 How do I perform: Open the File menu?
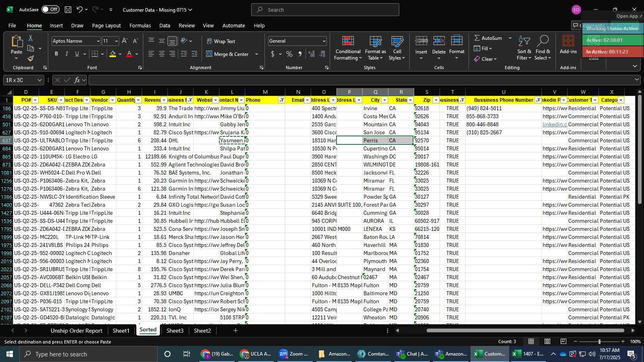pos(12,25)
